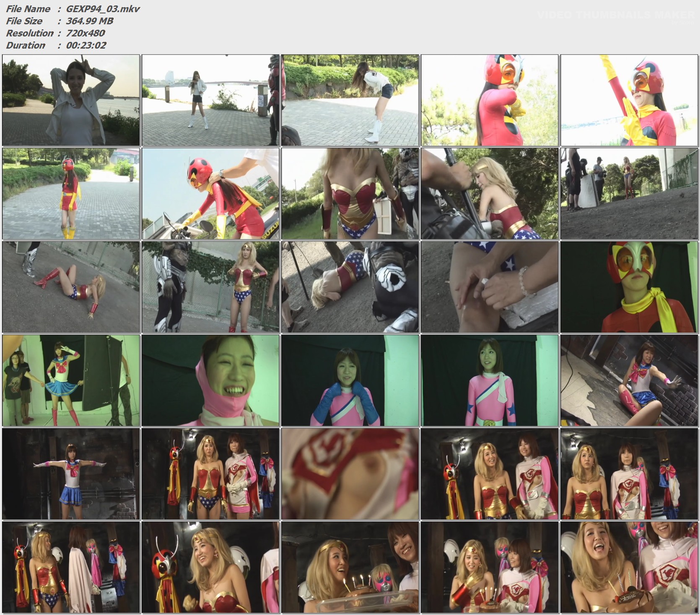Screen dimensions: 700x615
Task: Click the 'File Size' label
Action: 24,21
